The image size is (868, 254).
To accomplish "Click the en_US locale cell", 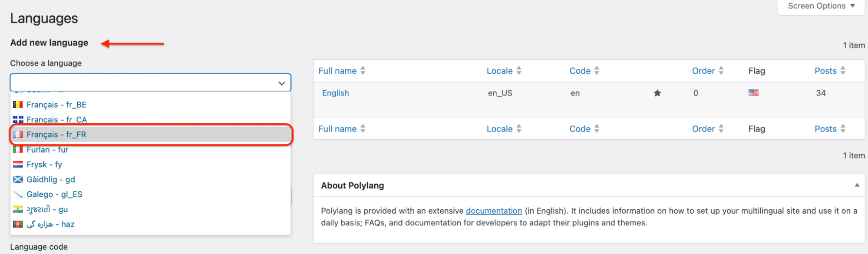I will coord(500,93).
